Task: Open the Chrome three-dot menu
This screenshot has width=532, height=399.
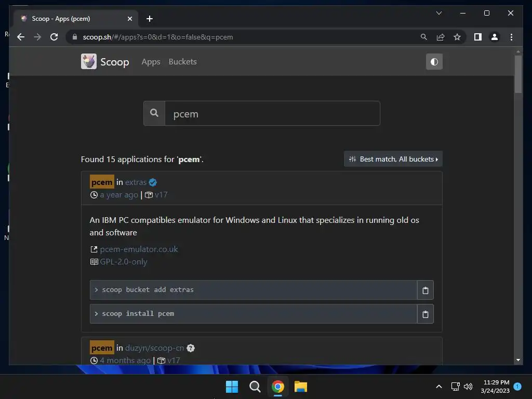Action: [511, 37]
